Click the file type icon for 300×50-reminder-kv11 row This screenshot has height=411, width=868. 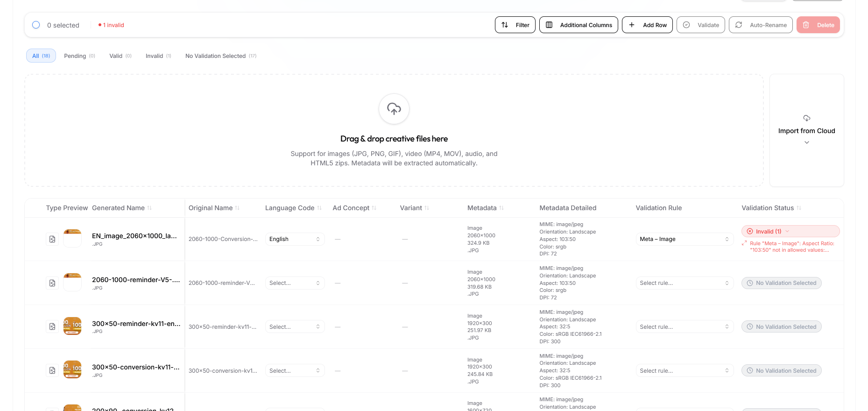pos(52,327)
